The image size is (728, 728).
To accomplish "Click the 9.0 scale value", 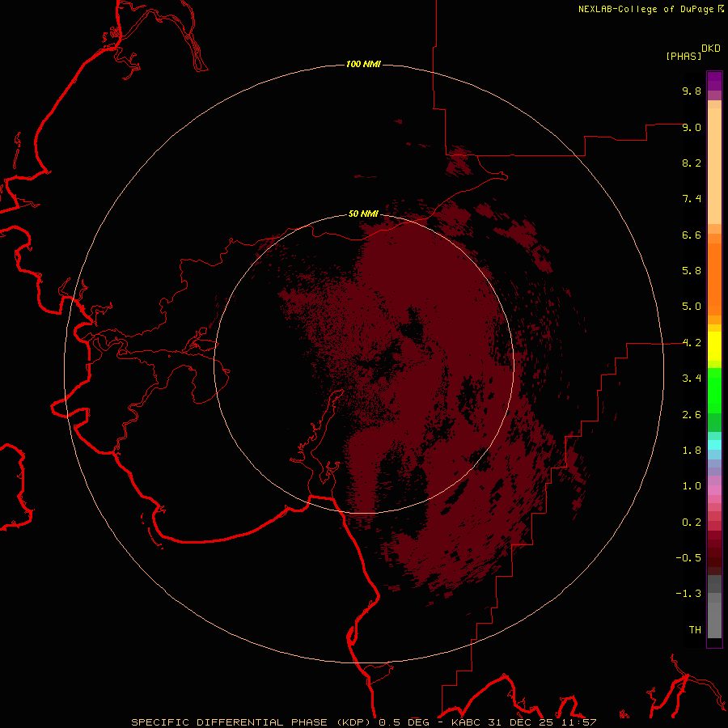I will (692, 127).
